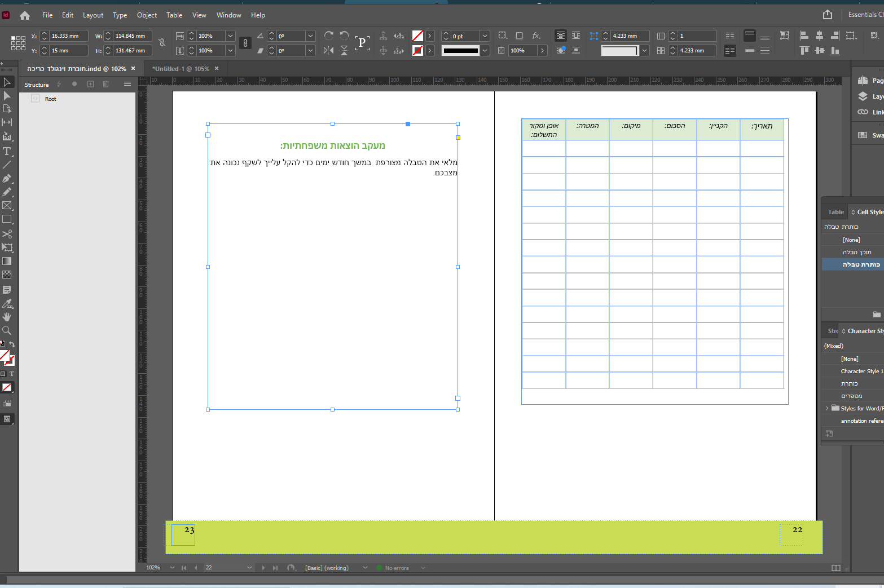Click the fill color swatch in control bar
884x588 pixels.
pos(417,36)
